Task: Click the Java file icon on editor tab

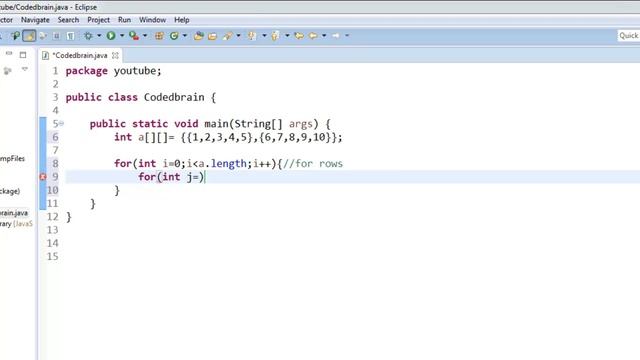Action: 45,56
